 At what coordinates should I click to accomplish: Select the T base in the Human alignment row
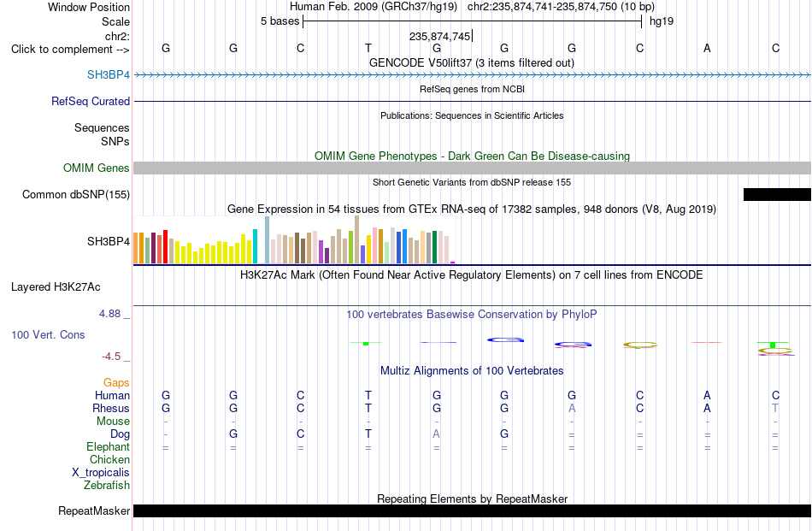[368, 395]
